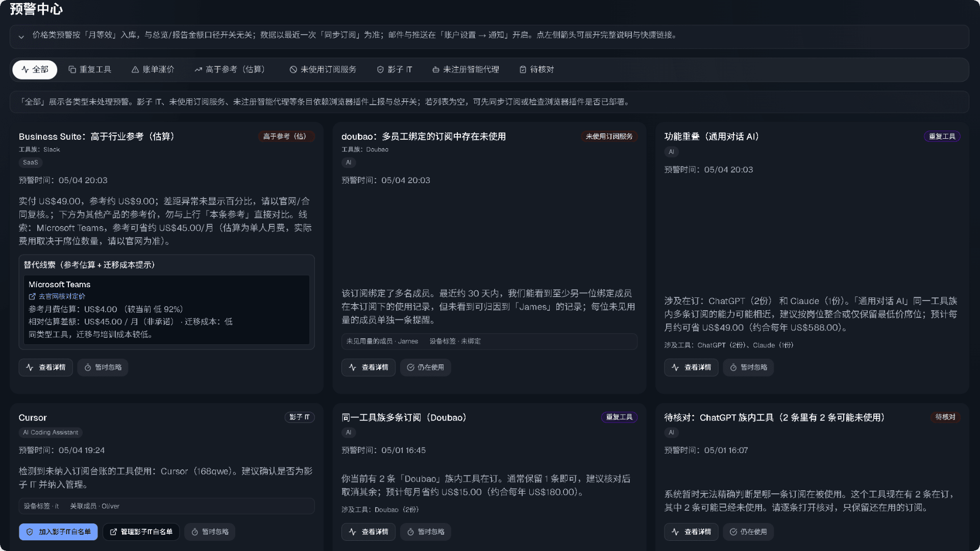View details of doubao unused subscription alert
980x551 pixels.
369,367
